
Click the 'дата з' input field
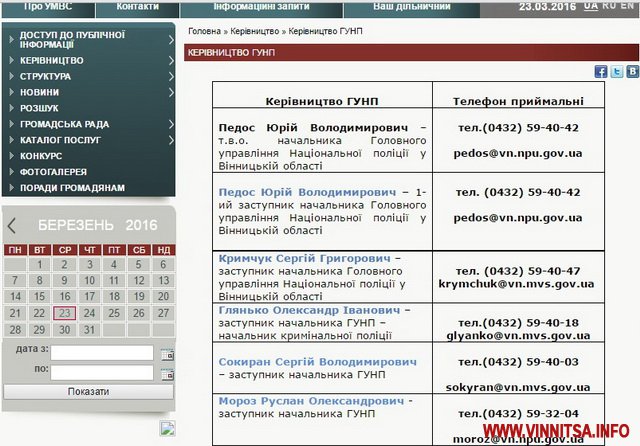(x=102, y=353)
